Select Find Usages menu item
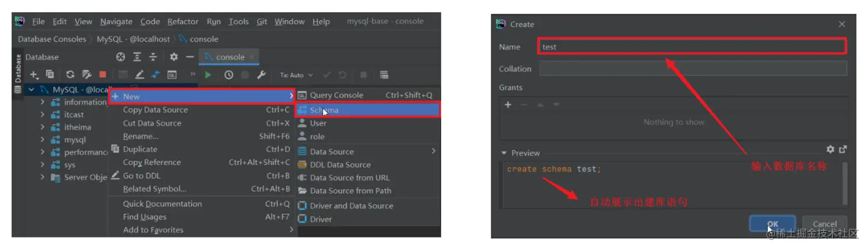The width and height of the screenshot is (868, 249). [201, 217]
